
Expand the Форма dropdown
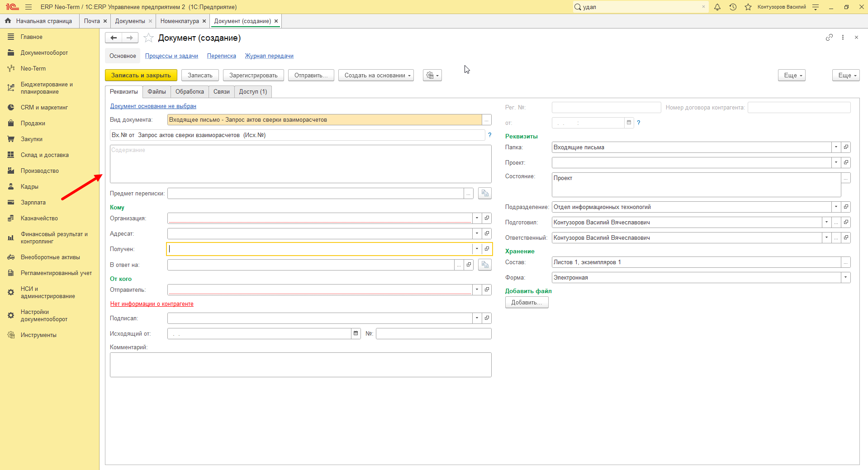click(x=846, y=277)
